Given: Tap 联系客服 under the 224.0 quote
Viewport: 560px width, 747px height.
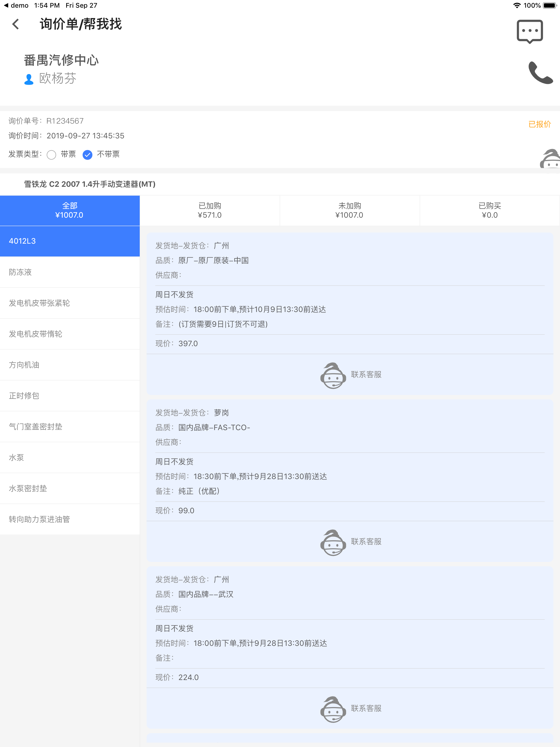Looking at the screenshot, I should (366, 708).
